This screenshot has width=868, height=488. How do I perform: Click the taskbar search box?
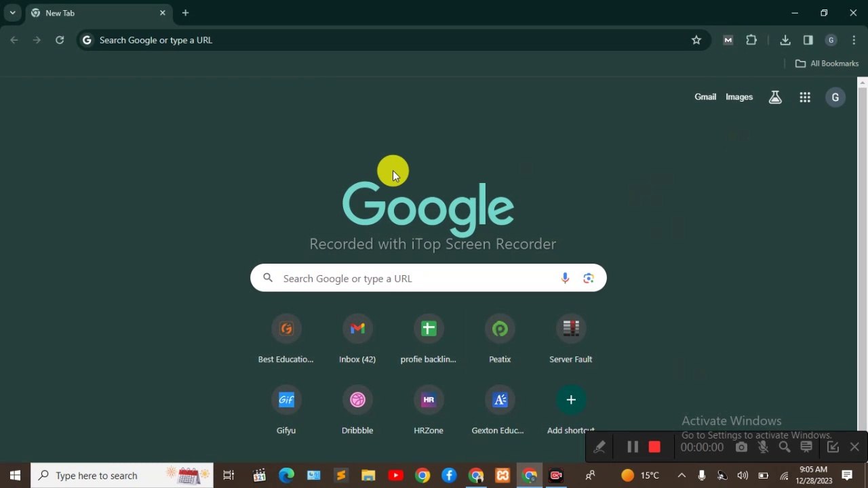[123, 475]
